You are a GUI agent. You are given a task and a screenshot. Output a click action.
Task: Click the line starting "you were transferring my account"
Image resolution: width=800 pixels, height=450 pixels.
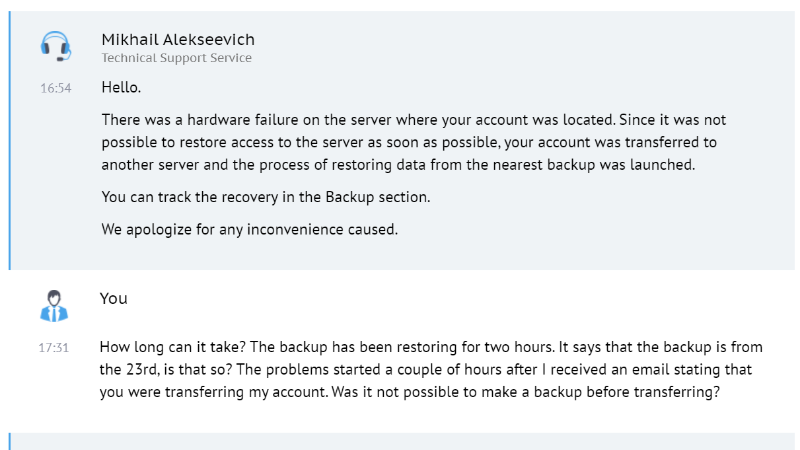click(x=410, y=392)
